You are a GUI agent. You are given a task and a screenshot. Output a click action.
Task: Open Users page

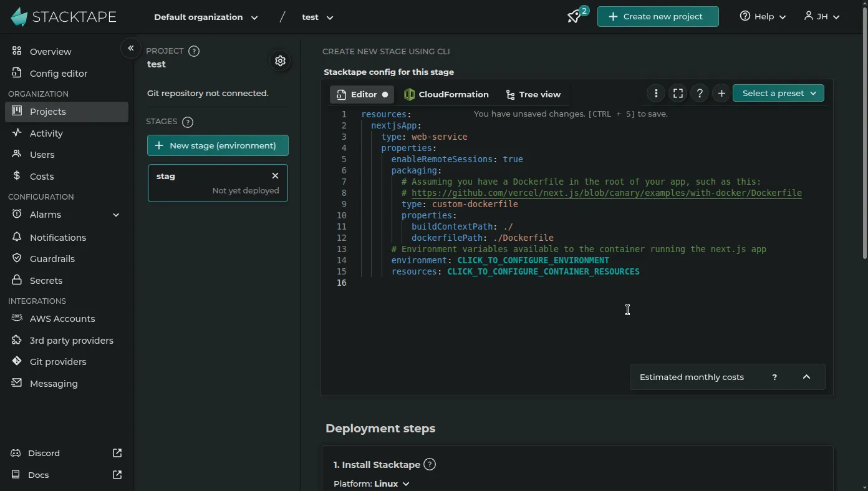click(66, 155)
